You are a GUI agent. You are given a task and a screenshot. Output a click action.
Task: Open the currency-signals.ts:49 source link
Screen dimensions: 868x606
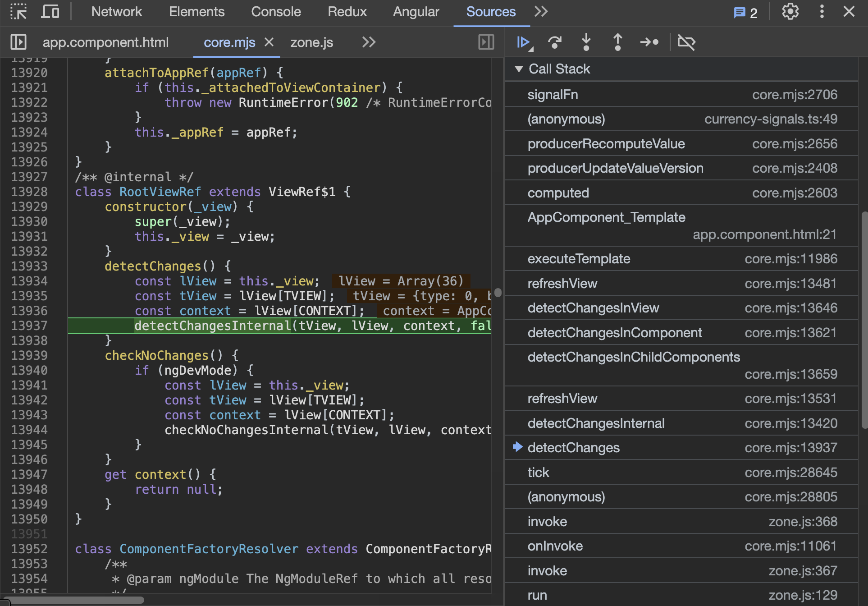click(x=771, y=119)
